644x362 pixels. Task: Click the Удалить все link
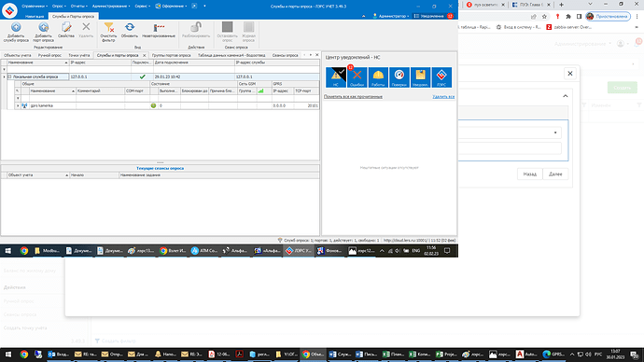click(443, 97)
